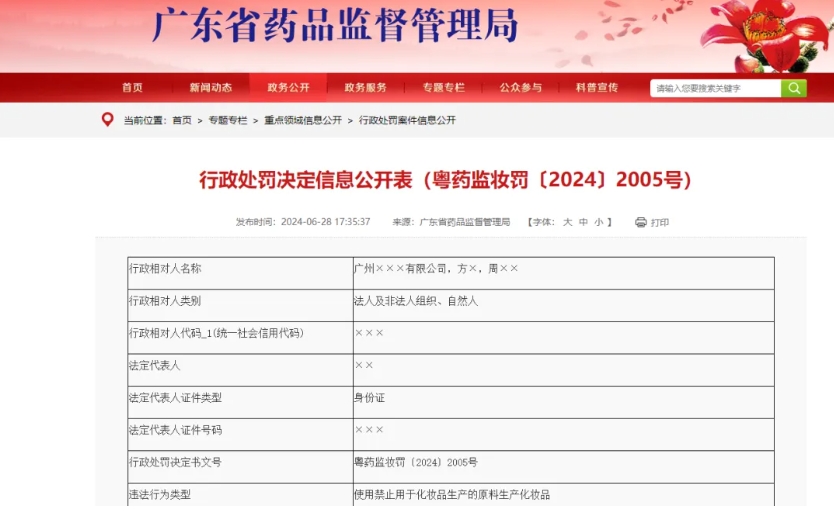The height and width of the screenshot is (529, 834).
Task: Go to 专题专栏 in the nav bar
Action: 444,88
